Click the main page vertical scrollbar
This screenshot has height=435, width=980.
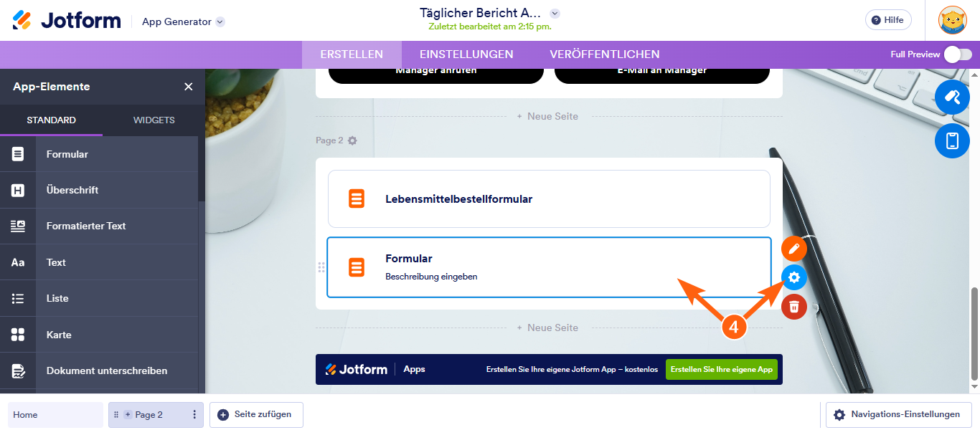coord(975,335)
